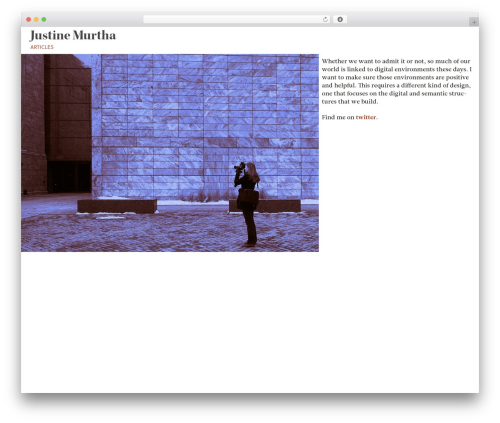Open a new tab with plus button

(x=474, y=22)
